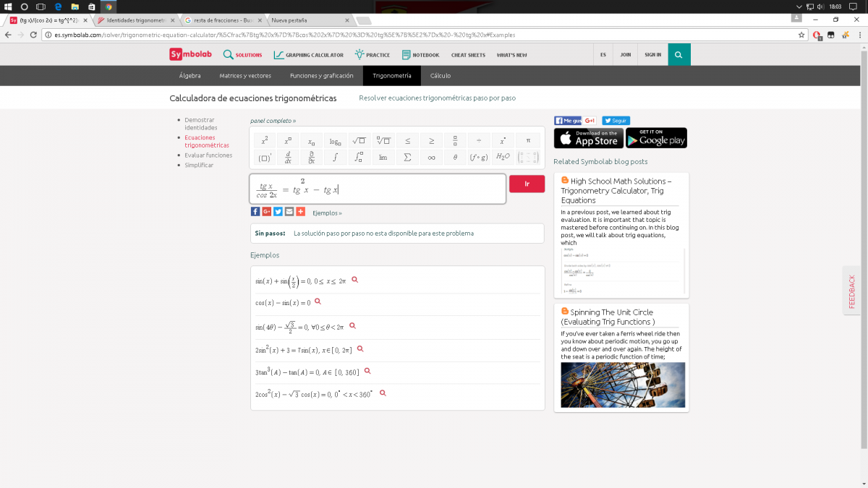The height and width of the screenshot is (488, 868).
Task: Insert the infinity symbol key
Action: pos(431,157)
